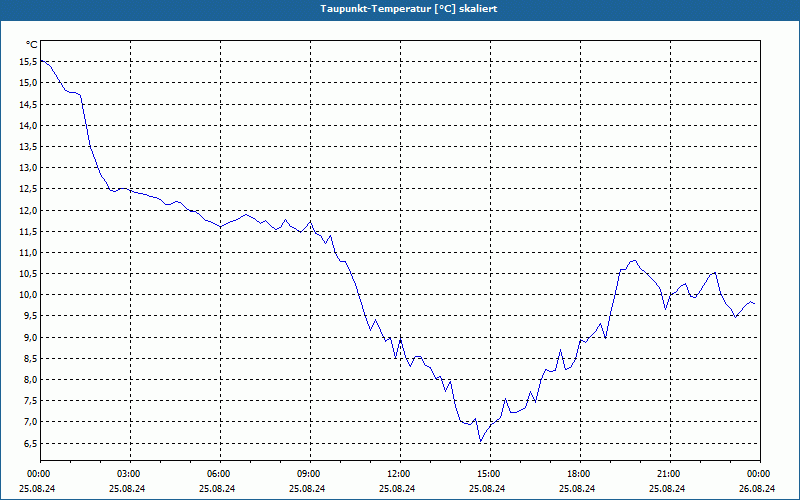This screenshot has width=800, height=500.
Task: Select the x-axis time label "09:00"
Action: (x=307, y=474)
